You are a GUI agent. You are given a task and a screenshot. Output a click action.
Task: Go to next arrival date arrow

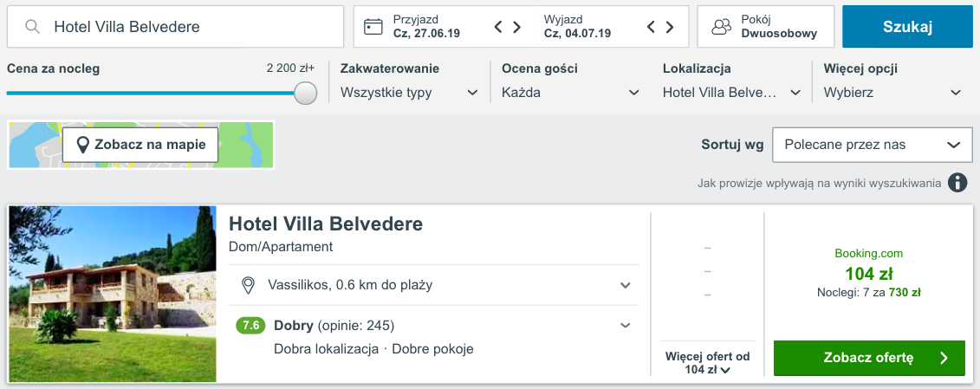pyautogui.click(x=517, y=27)
